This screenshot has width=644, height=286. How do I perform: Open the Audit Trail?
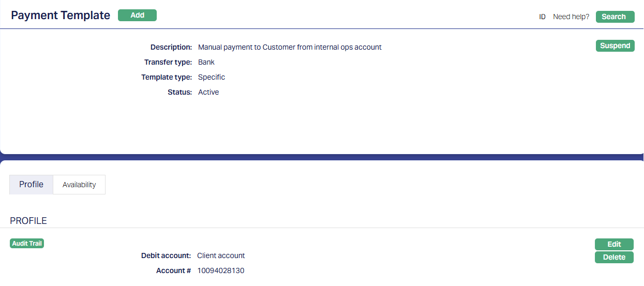point(27,244)
